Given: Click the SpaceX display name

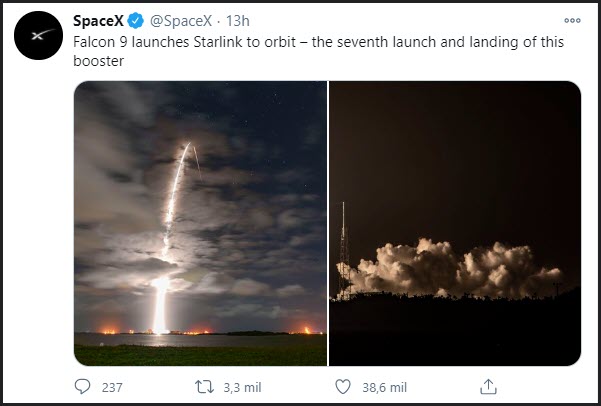Looking at the screenshot, I should pyautogui.click(x=98, y=21).
